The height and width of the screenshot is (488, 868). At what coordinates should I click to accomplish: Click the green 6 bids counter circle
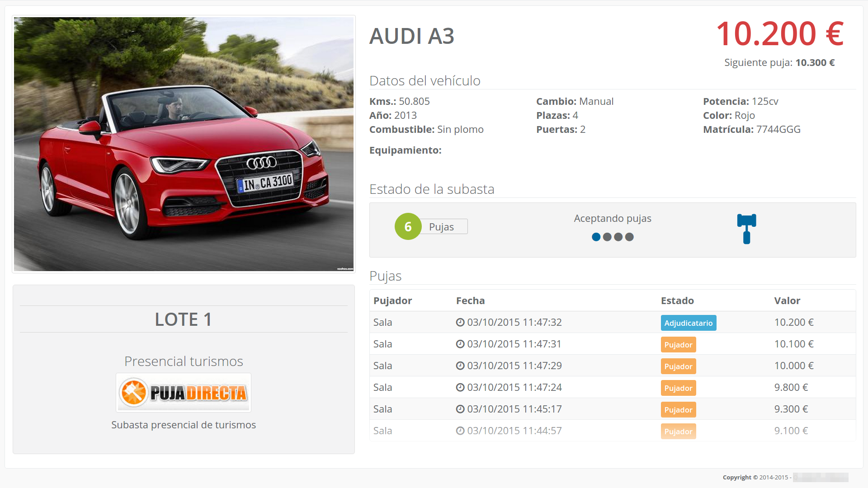click(408, 226)
